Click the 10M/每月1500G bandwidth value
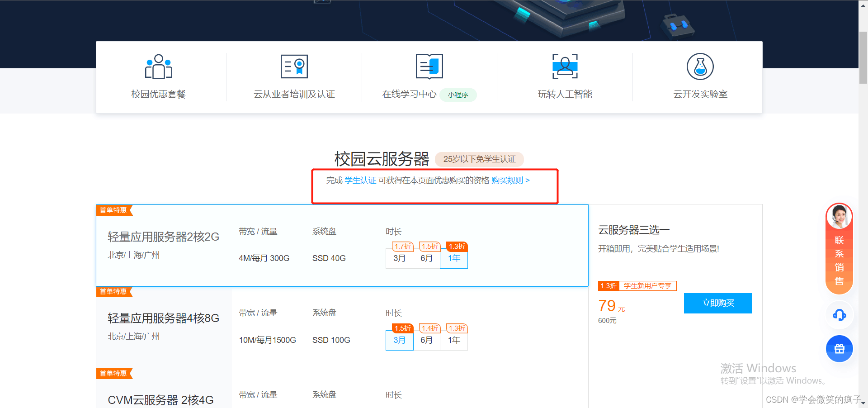This screenshot has height=408, width=868. click(x=268, y=340)
